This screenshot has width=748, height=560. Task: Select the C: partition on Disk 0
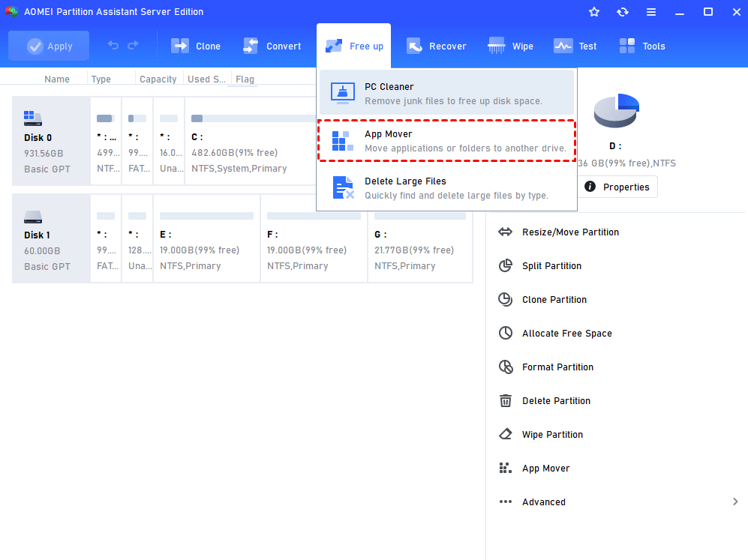click(x=251, y=141)
